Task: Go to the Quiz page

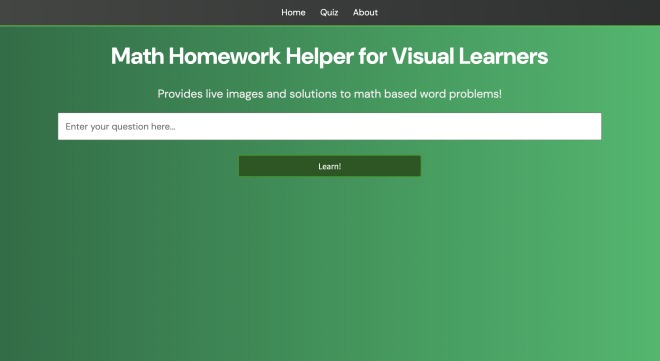Action: pyautogui.click(x=329, y=13)
